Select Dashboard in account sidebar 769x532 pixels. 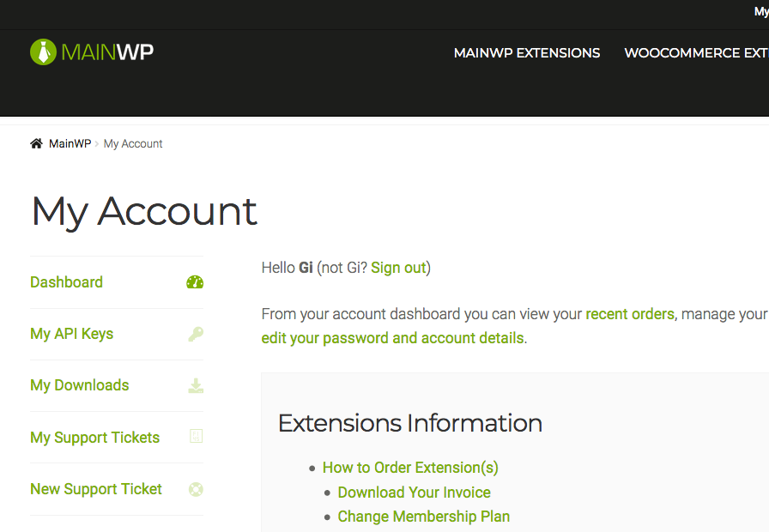pyautogui.click(x=66, y=282)
